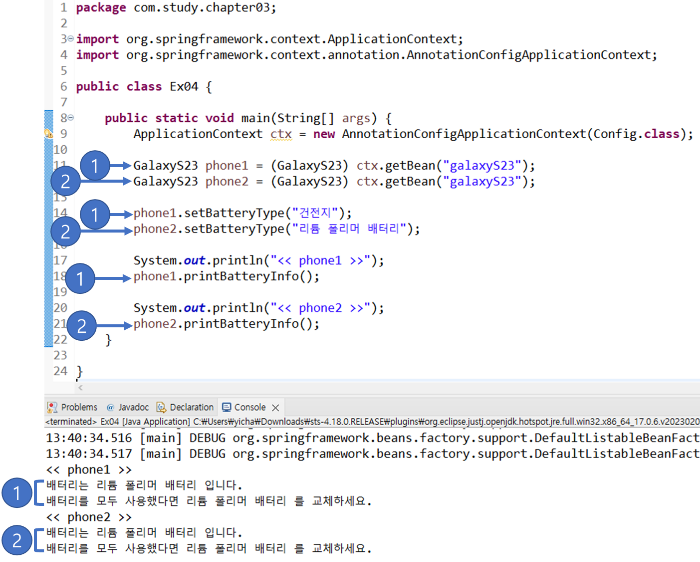
Task: Click phone1 in GalaxyS23 phone1 declaration
Action: [x=226, y=166]
